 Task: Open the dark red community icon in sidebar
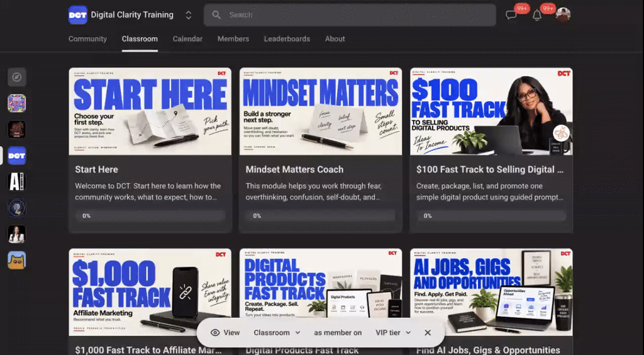pyautogui.click(x=17, y=130)
